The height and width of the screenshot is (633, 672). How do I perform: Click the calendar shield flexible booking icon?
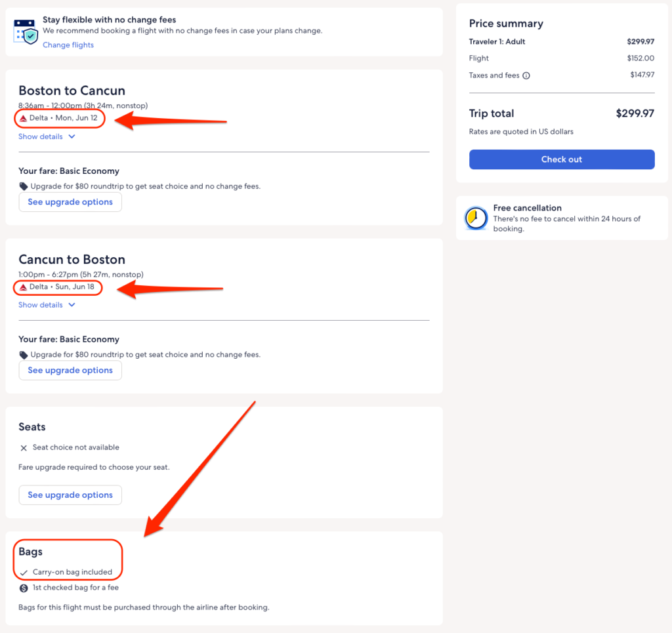[26, 31]
